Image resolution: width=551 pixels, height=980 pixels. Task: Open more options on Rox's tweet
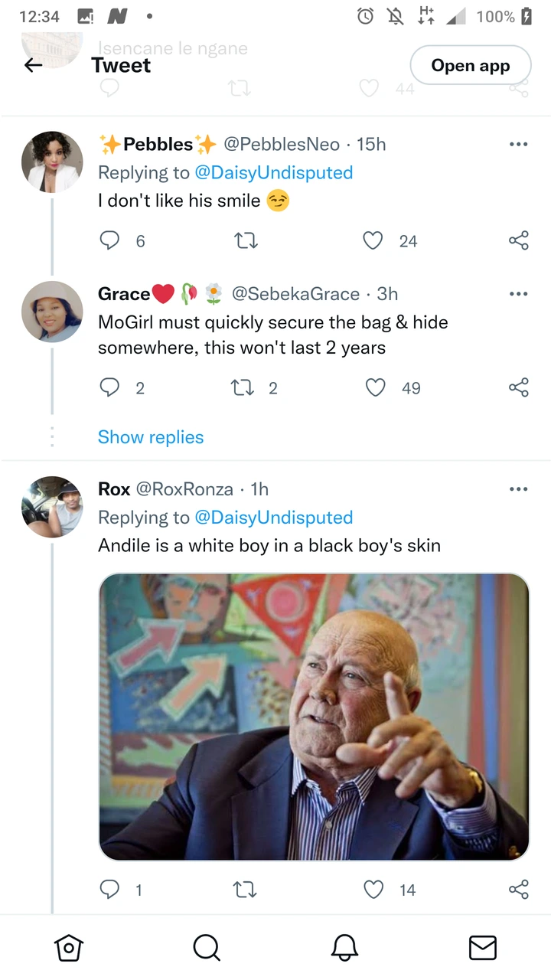click(x=518, y=489)
